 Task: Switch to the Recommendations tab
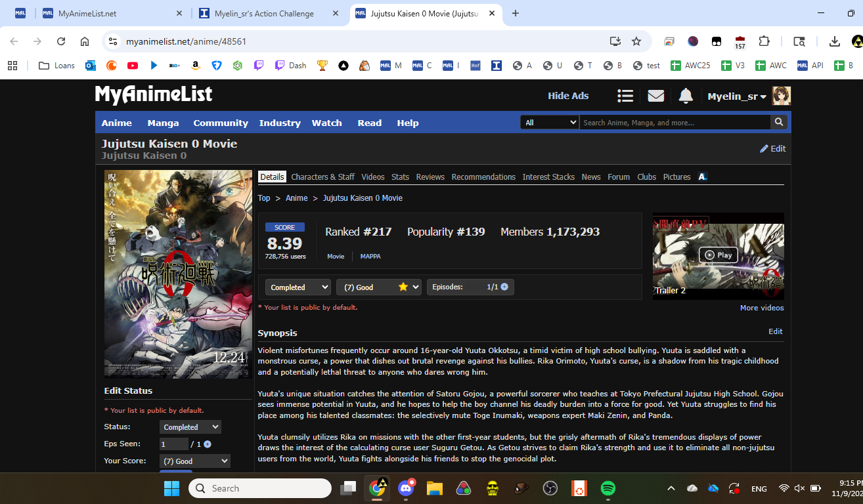[x=483, y=177]
